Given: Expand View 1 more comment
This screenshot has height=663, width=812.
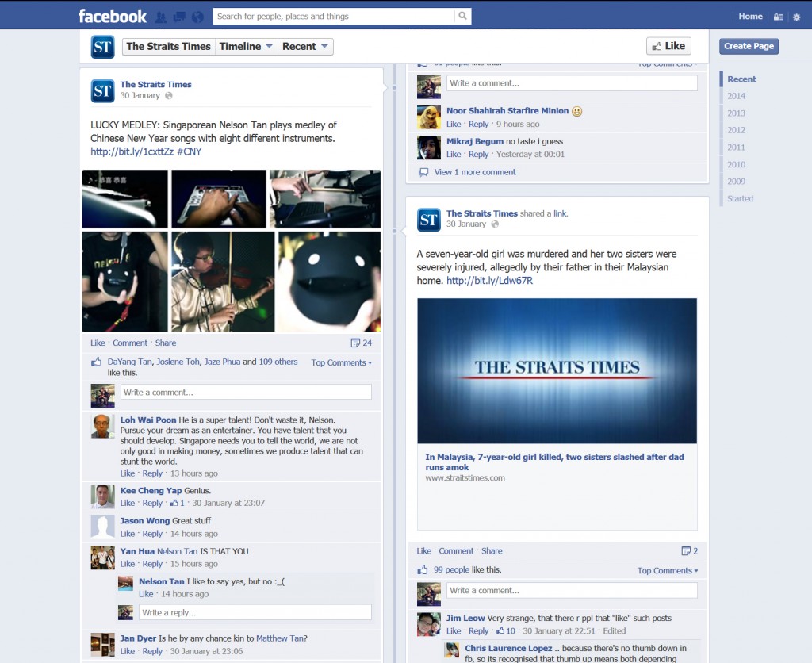Looking at the screenshot, I should (x=475, y=172).
